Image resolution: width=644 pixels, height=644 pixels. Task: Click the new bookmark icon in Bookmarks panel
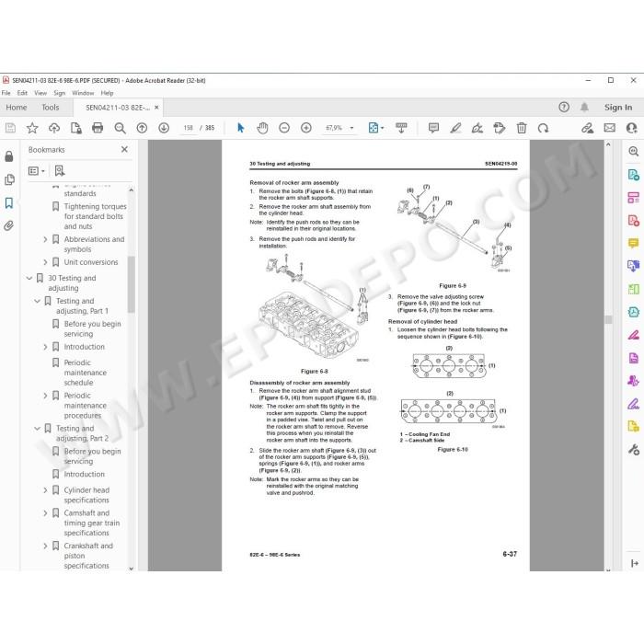[60, 170]
